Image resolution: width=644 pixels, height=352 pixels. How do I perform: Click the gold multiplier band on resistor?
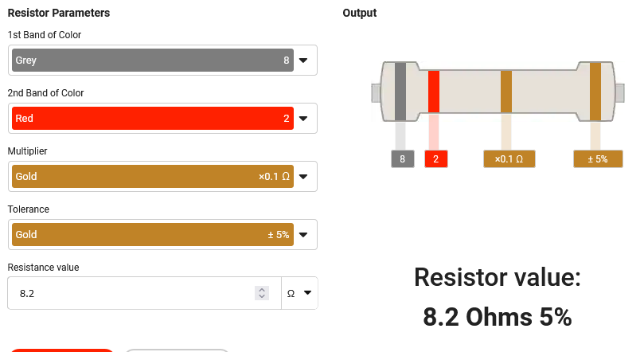click(x=506, y=92)
